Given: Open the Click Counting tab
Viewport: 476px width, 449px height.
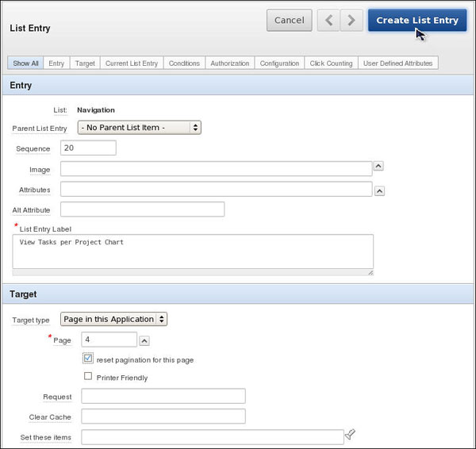Looking at the screenshot, I should [x=331, y=63].
